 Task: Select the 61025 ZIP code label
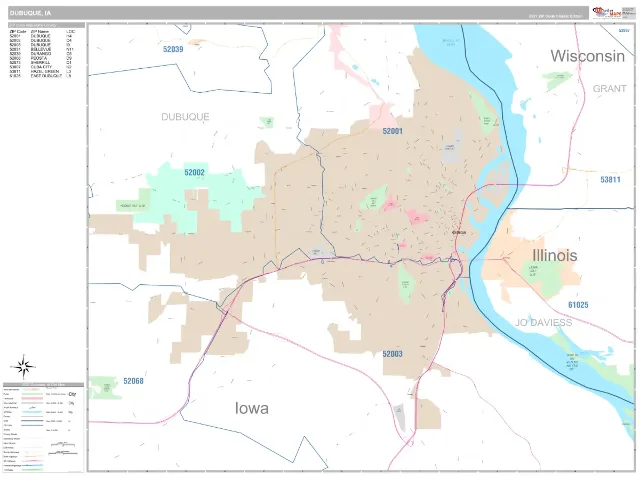[x=578, y=305]
